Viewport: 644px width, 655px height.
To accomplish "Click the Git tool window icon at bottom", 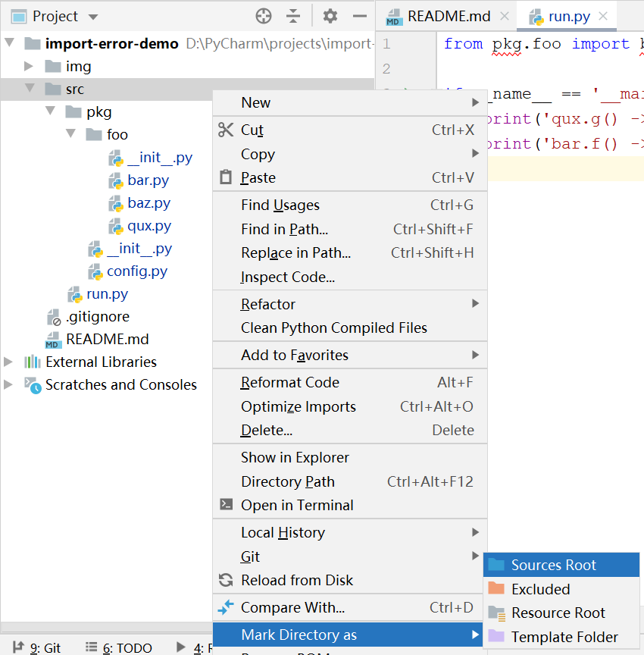I will [18, 647].
